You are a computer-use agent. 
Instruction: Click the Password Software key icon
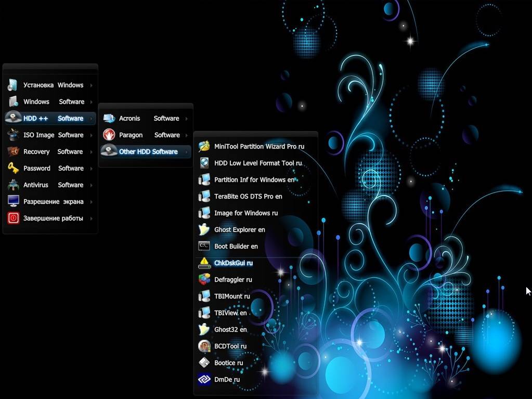tap(13, 168)
